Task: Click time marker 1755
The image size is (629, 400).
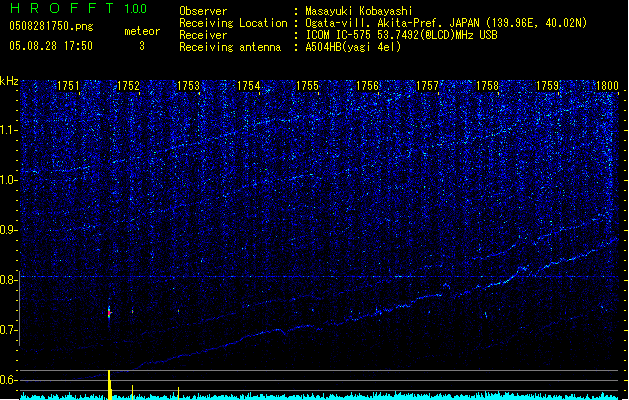Action: click(x=308, y=86)
